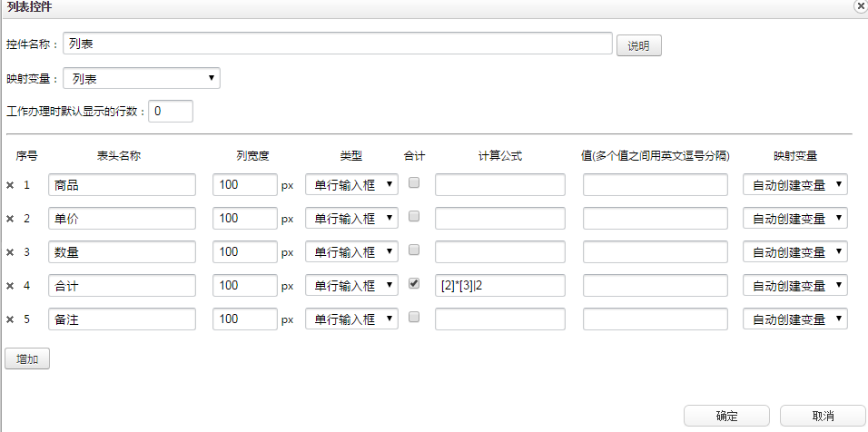868x432 pixels.
Task: Focus the 控件名称 text field
Action: coord(337,44)
